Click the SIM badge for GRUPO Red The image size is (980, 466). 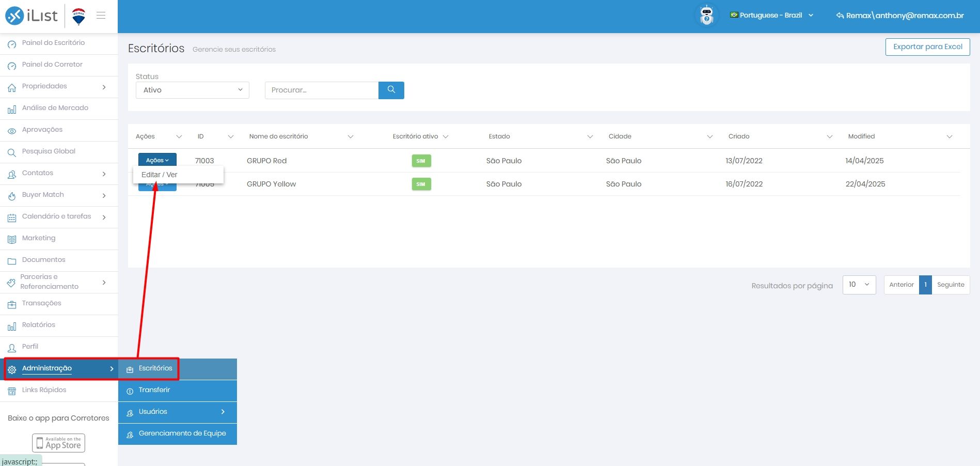click(421, 161)
